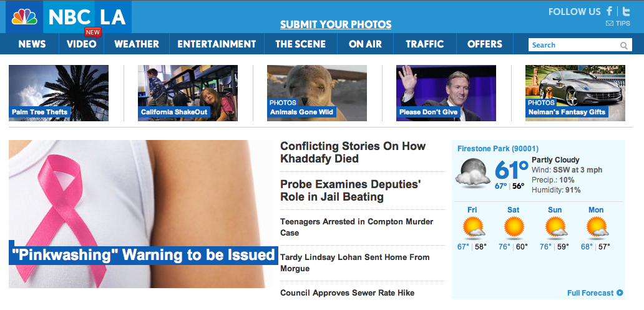Click into the Search text field

(574, 45)
